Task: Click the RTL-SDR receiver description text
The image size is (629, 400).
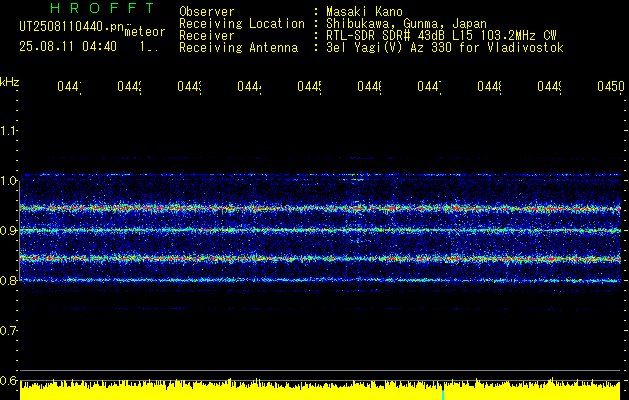Action: click(x=441, y=36)
